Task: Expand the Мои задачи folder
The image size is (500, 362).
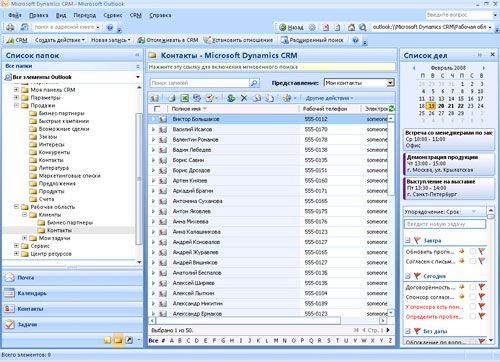Action: point(25,238)
